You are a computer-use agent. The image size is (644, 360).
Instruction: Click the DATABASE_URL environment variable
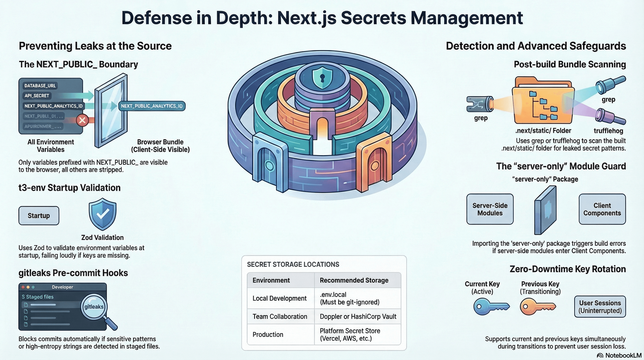pyautogui.click(x=40, y=86)
